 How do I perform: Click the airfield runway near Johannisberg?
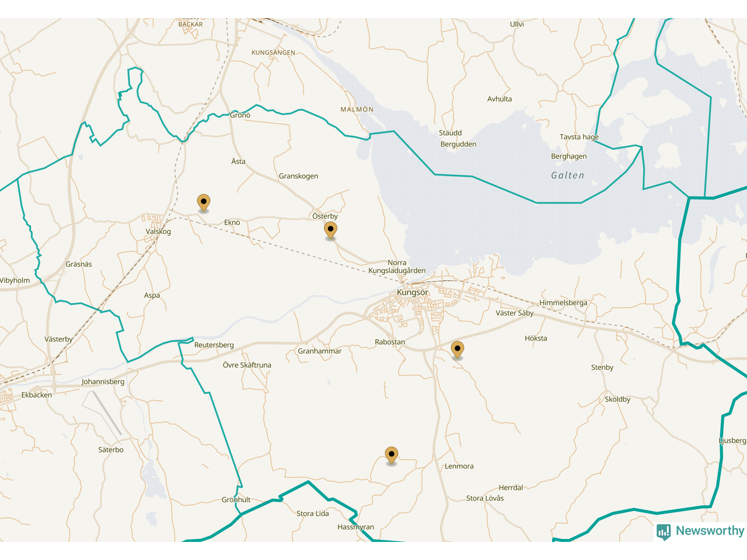click(102, 413)
